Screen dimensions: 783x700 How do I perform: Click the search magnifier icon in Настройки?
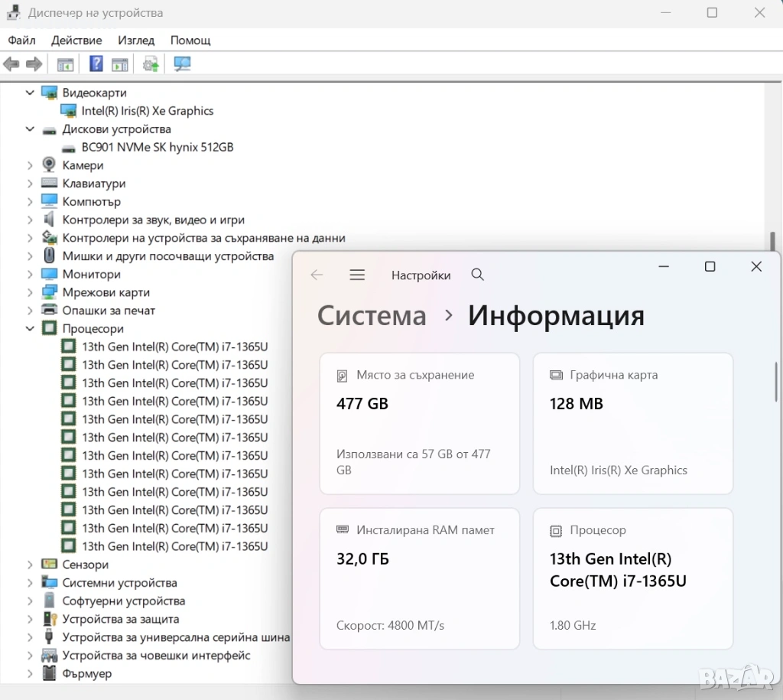point(478,275)
